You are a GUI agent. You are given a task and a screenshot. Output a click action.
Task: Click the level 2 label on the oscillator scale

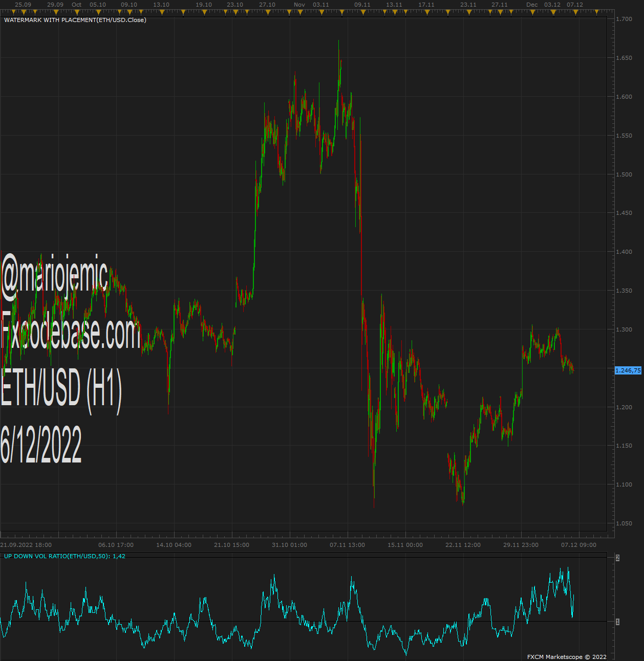pos(618,558)
